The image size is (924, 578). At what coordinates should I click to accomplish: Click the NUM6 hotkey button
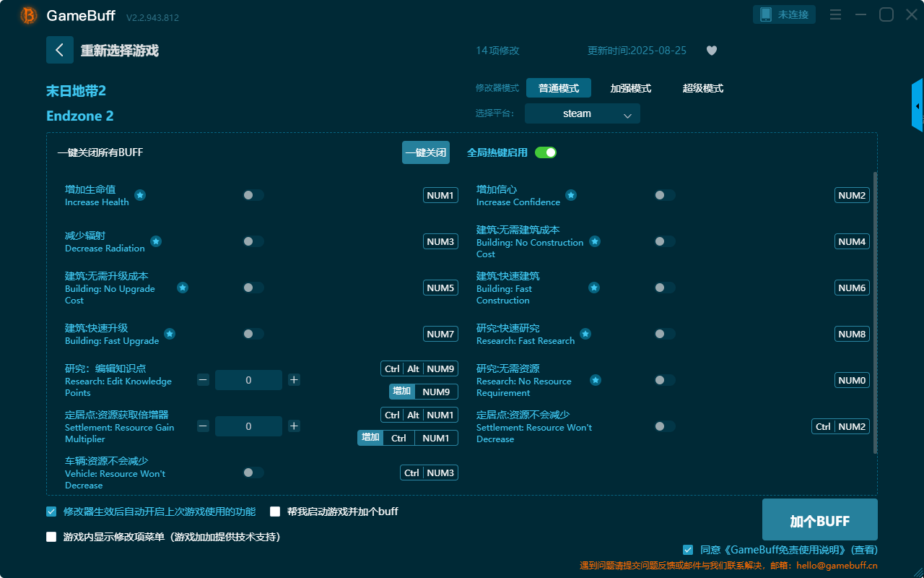(852, 288)
